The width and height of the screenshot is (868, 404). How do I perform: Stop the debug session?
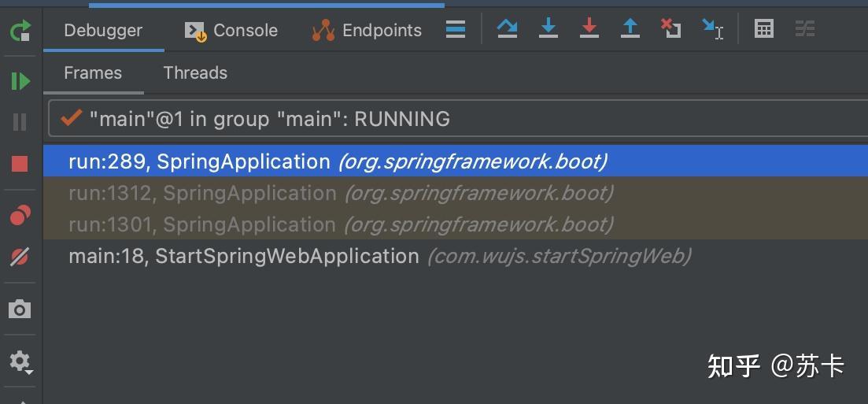pos(20,164)
